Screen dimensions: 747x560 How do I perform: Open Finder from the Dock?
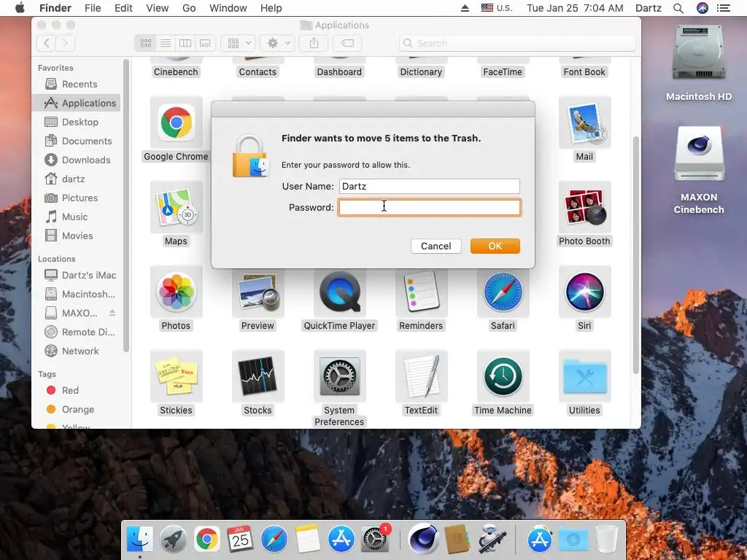139,539
